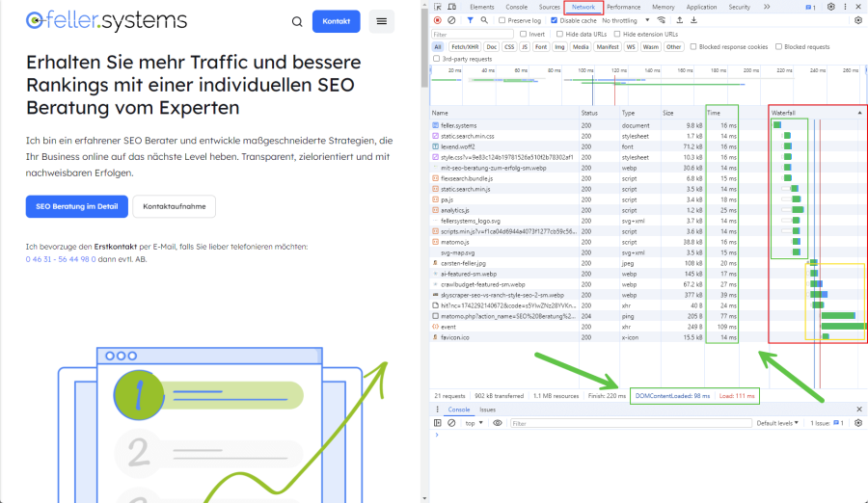
Task: Switch to Issues drawer tab
Action: tap(487, 410)
